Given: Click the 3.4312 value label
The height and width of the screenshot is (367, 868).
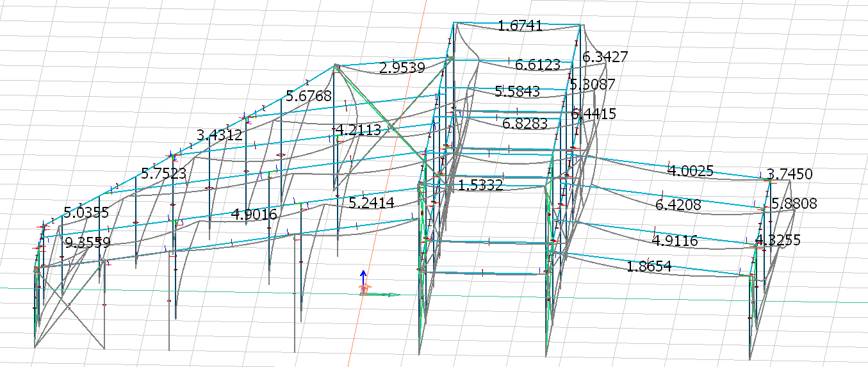Looking at the screenshot, I should coord(219,135).
